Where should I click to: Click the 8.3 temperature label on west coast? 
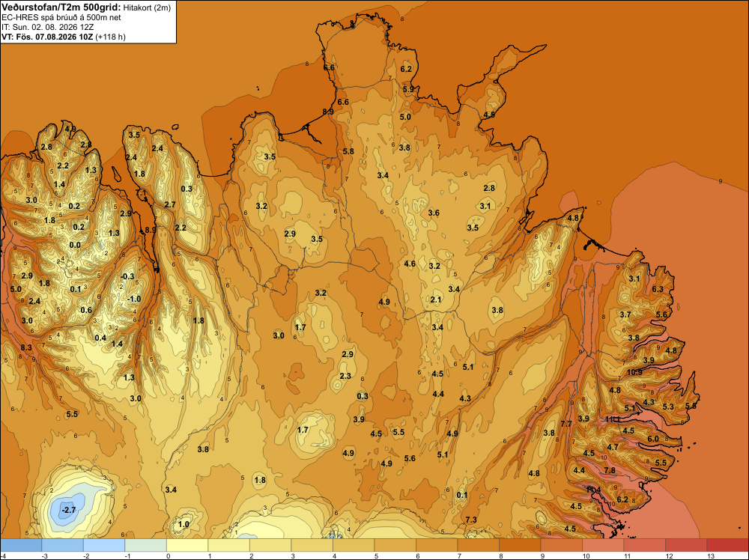(x=26, y=347)
